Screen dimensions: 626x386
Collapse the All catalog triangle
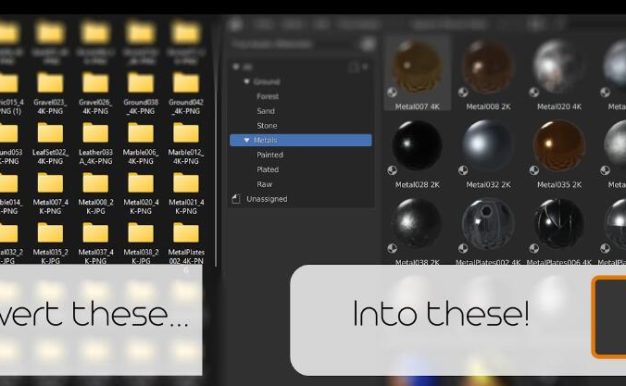point(236,67)
